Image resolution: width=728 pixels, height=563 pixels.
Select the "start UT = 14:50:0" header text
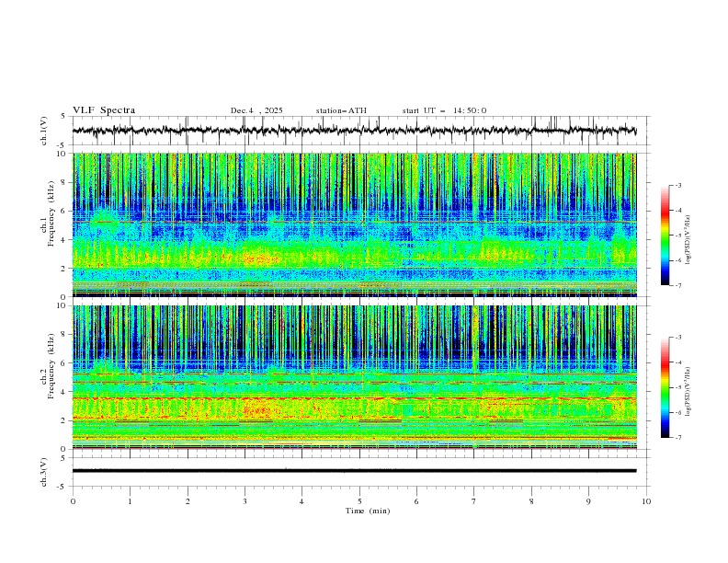(444, 110)
